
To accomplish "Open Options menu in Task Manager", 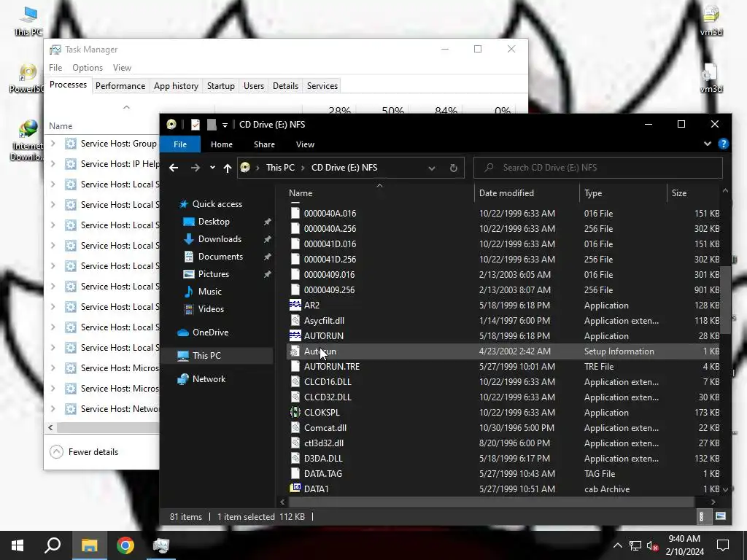I will [88, 68].
